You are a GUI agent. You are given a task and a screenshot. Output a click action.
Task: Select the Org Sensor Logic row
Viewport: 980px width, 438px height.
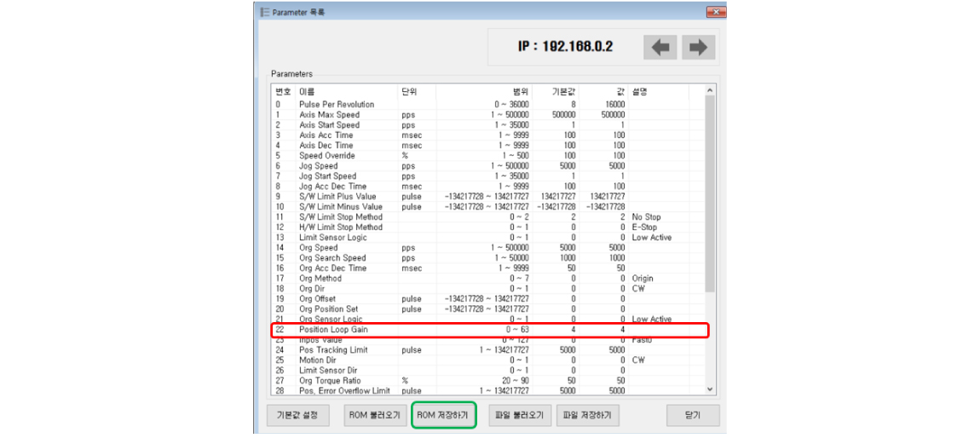coord(487,320)
